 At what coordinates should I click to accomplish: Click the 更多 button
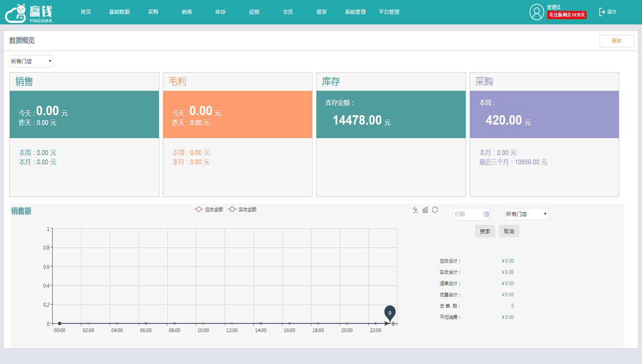pyautogui.click(x=616, y=41)
